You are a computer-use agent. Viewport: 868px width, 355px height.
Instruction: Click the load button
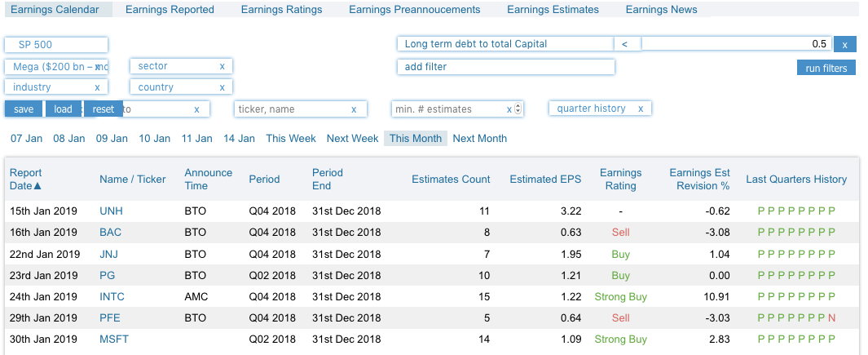click(63, 109)
